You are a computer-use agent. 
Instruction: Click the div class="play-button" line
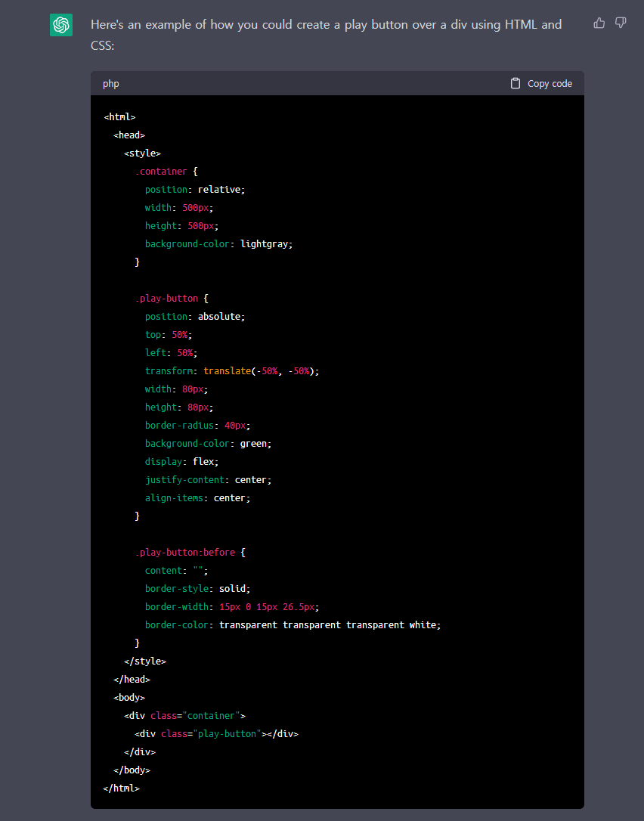coord(217,734)
